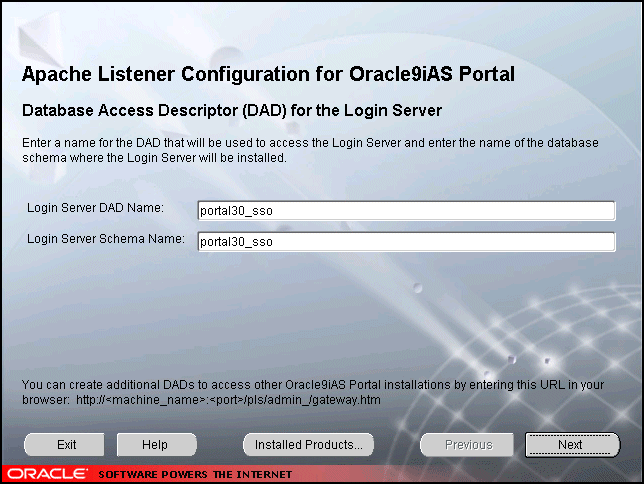This screenshot has width=644, height=484.
Task: Go back with the Previous button
Action: point(467,445)
